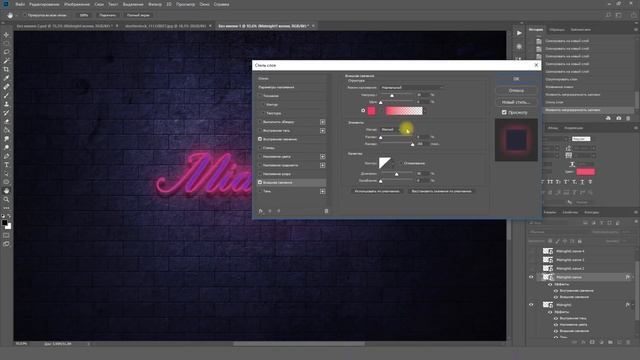Select the Clone Stamp tool in the toolbox
The width and height of the screenshot is (640, 360).
tap(6, 104)
